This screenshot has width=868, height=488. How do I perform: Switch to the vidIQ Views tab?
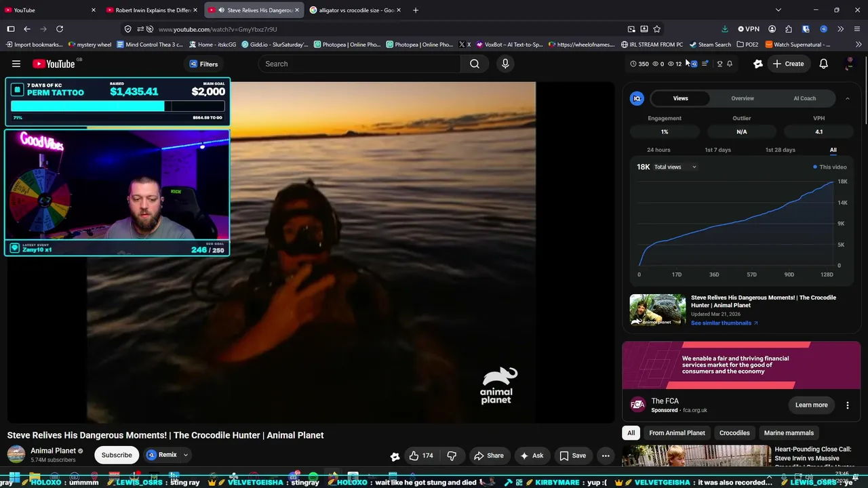tap(680, 98)
